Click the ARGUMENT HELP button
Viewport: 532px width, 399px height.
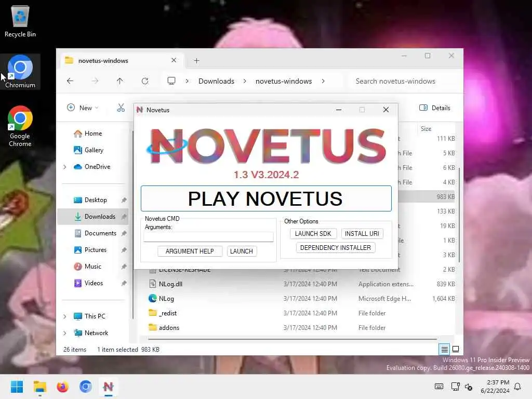pos(190,251)
